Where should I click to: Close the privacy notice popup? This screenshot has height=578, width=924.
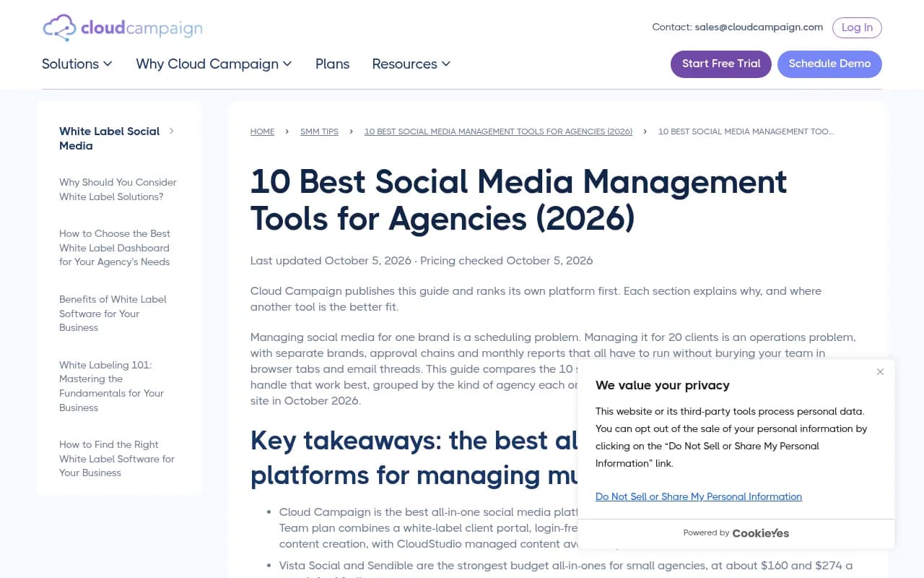[x=880, y=371]
